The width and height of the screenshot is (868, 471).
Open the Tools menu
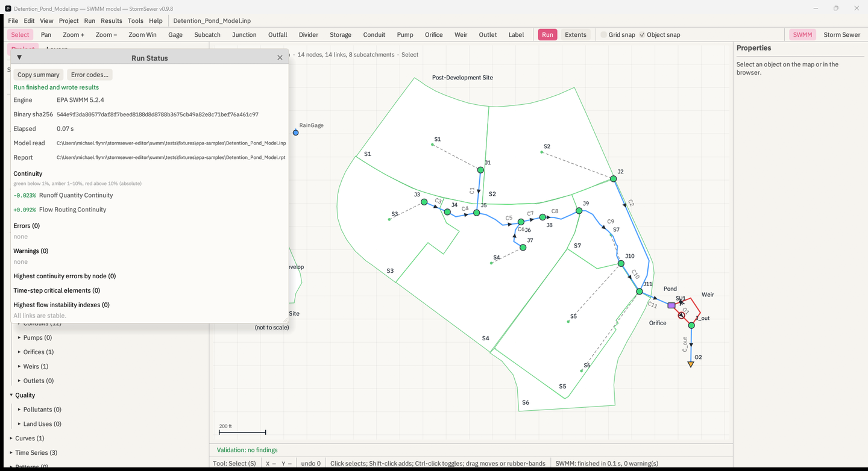point(136,20)
